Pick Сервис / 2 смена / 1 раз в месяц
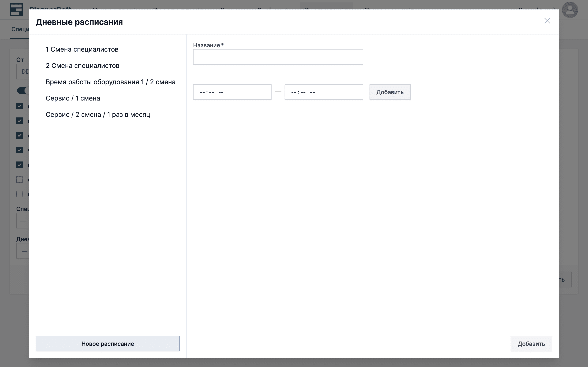Viewport: 588px width, 367px height. [98, 114]
